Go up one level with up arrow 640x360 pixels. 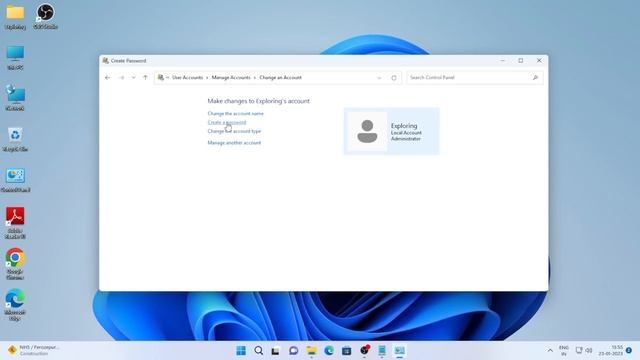tap(145, 78)
